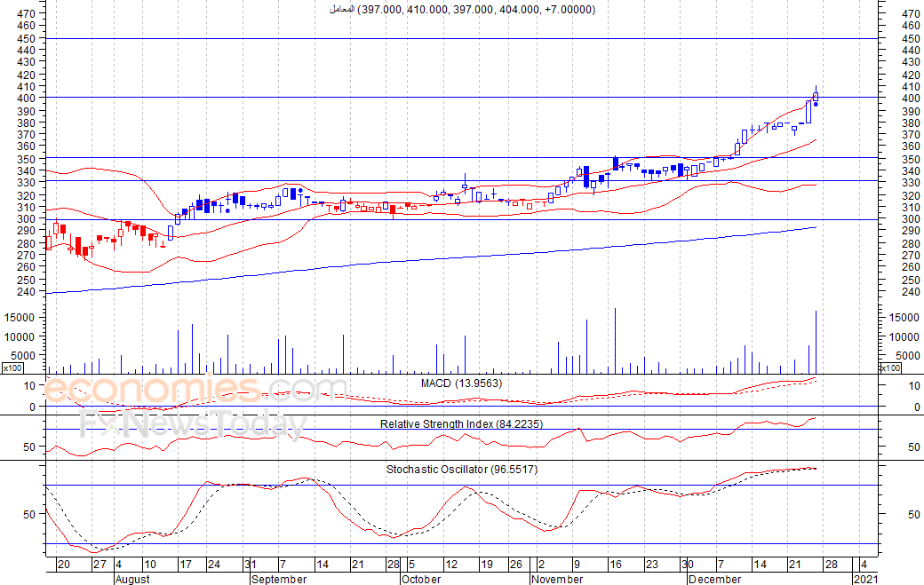The height and width of the screenshot is (585, 924).
Task: Click date label 26 on time axis
Action: [x=515, y=565]
